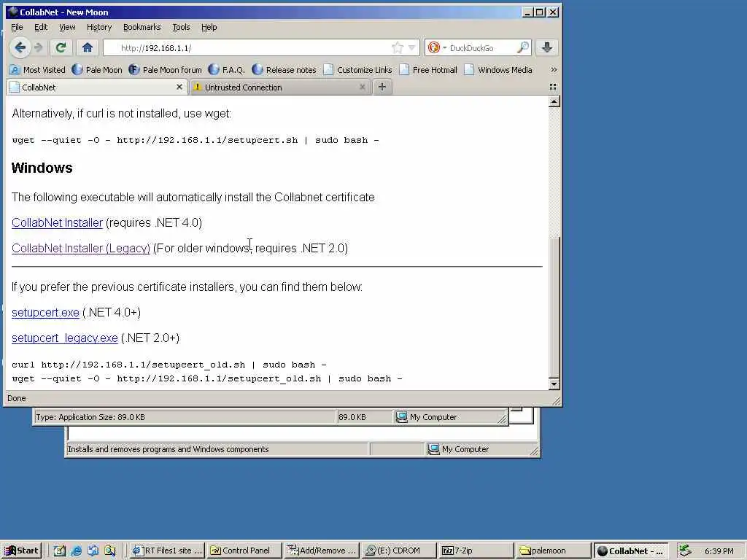Screen dimensions: 747x560
Task: Click the page scrollbar down arrow
Action: [x=554, y=384]
